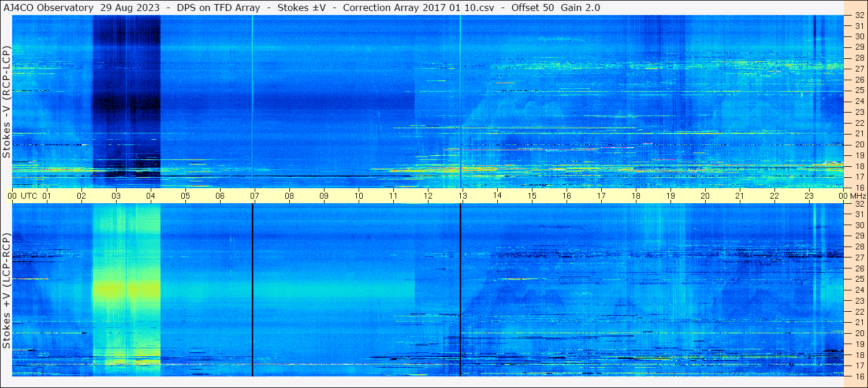868x388 pixels.
Task: Select hour 14 on the time axis
Action: [497, 196]
